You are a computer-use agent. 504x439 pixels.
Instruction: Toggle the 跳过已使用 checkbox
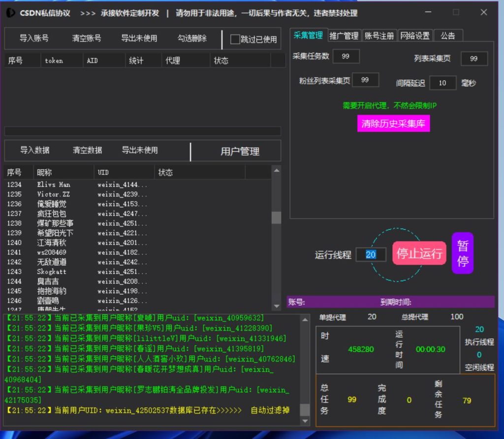click(235, 39)
